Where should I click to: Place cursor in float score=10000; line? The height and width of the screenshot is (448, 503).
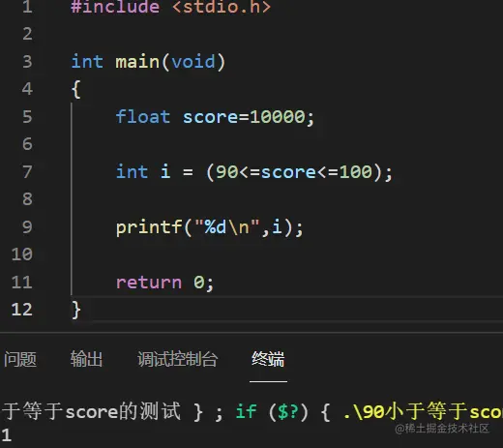click(x=215, y=117)
